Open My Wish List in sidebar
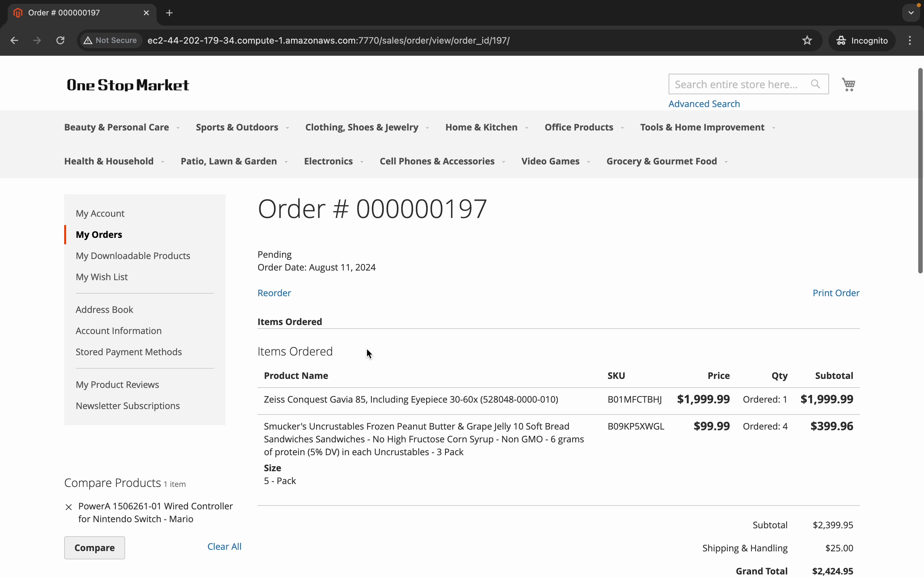The height and width of the screenshot is (577, 924). click(x=102, y=277)
